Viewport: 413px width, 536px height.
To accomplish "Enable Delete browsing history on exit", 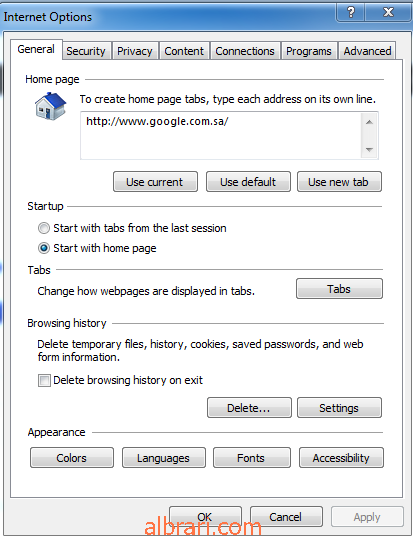I will tap(44, 380).
